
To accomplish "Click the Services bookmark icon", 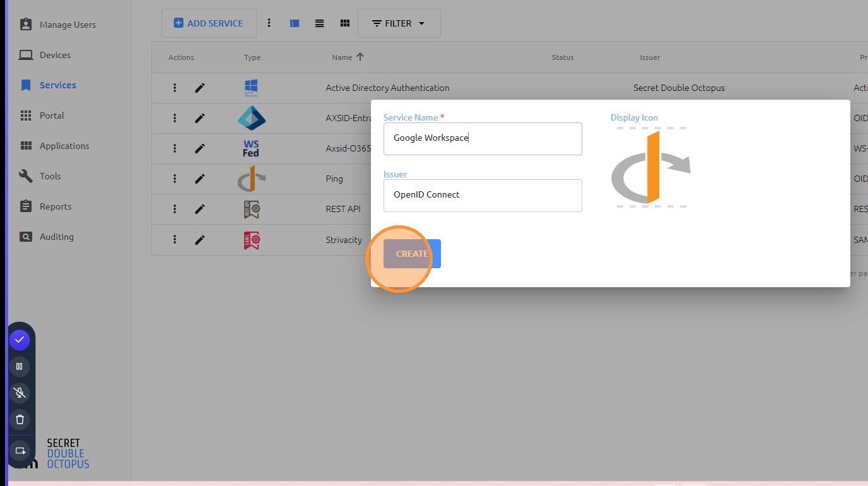I will [x=26, y=85].
